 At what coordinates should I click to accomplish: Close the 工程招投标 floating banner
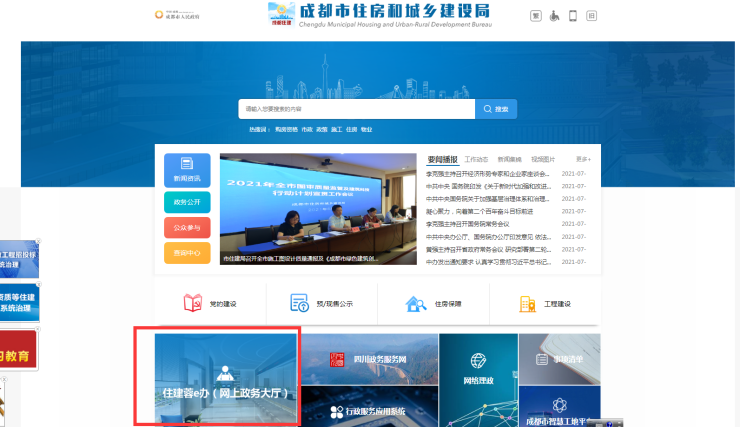coord(38,241)
